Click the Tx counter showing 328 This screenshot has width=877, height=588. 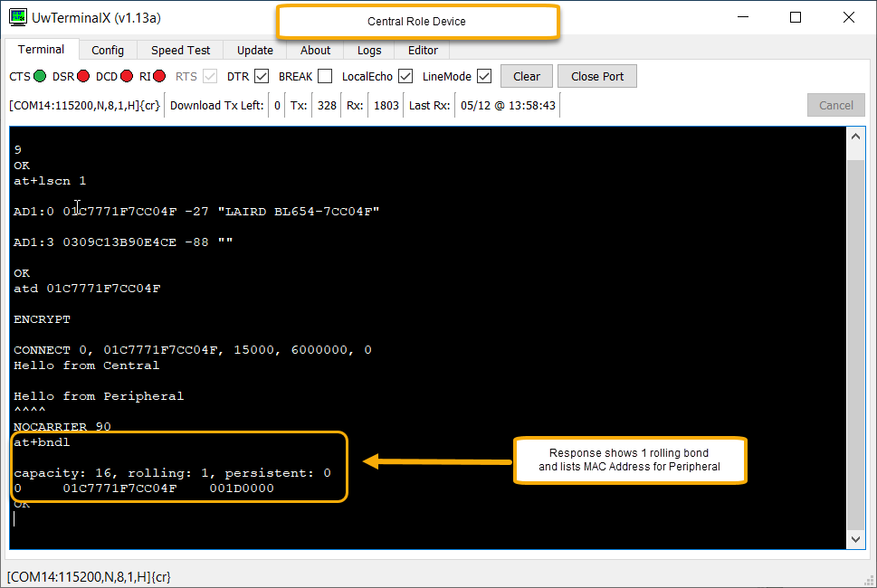coord(325,104)
